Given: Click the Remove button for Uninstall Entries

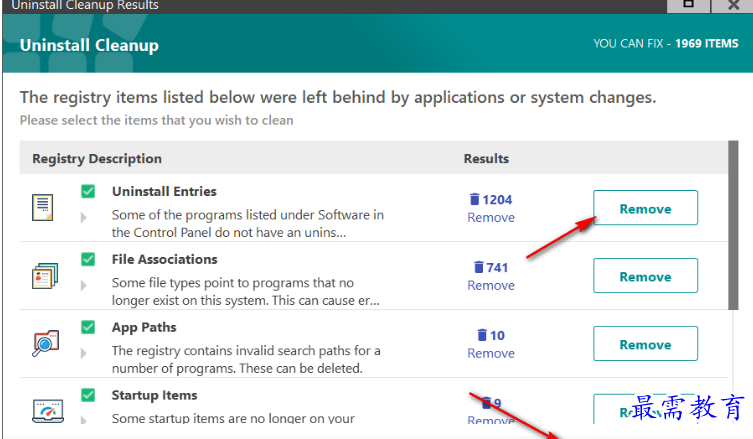Looking at the screenshot, I should coord(645,207).
